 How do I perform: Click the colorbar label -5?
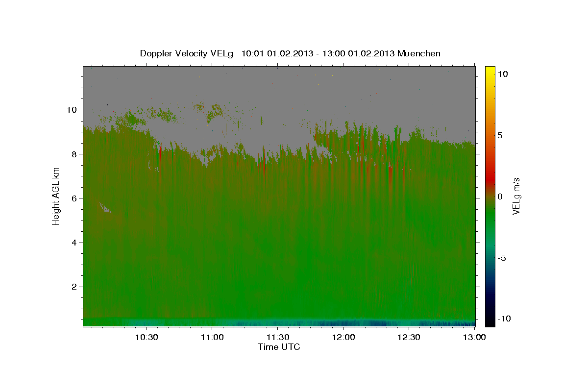pos(501,258)
